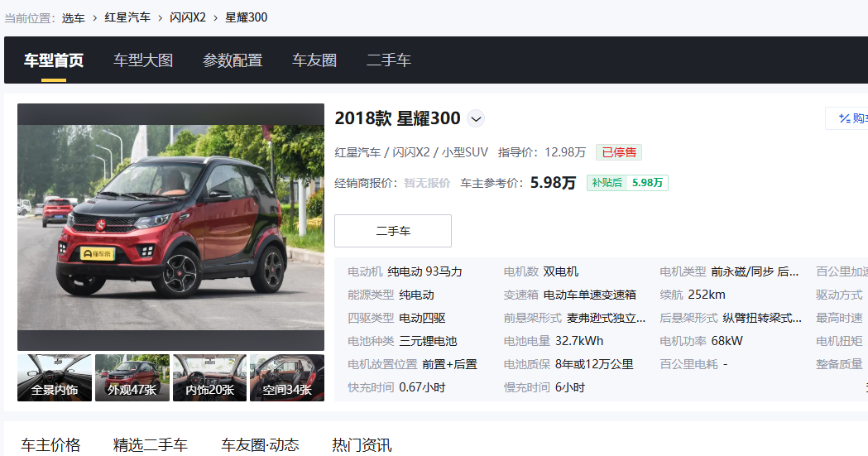868x456 pixels.
Task: Go to the 车友圈 tab
Action: point(314,60)
